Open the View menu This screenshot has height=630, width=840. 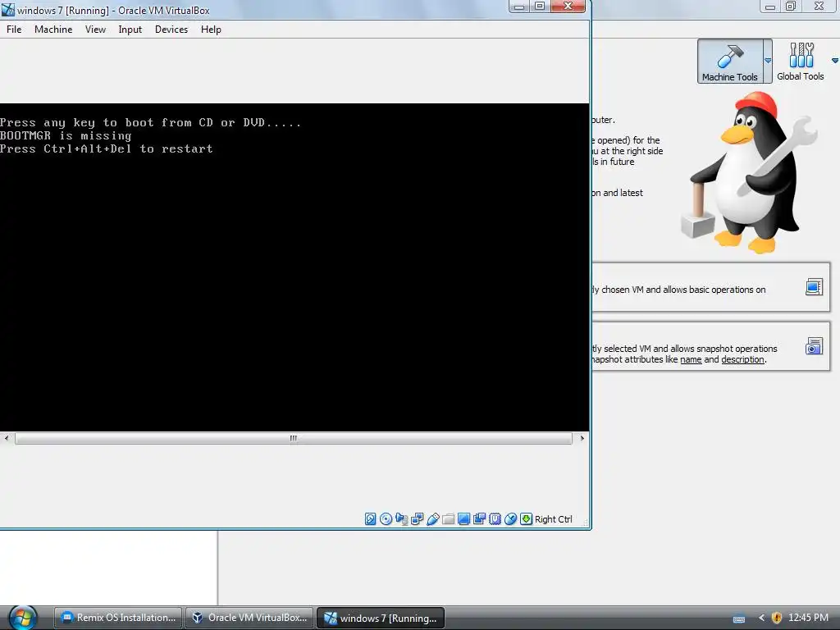[x=95, y=30]
